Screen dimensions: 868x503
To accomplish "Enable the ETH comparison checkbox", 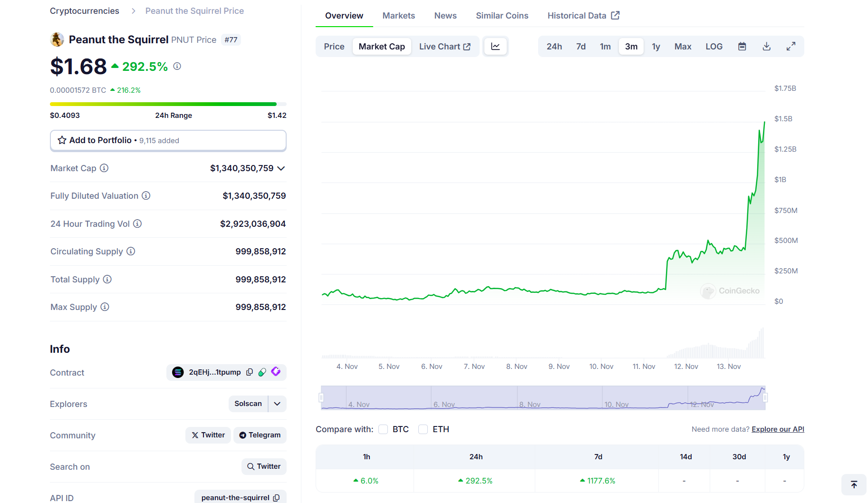I will click(423, 429).
